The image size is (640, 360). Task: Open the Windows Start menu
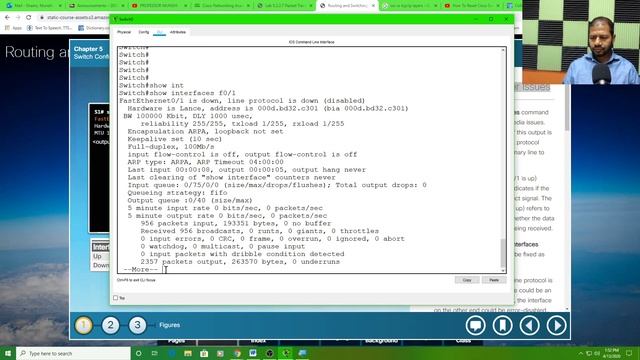[8, 353]
